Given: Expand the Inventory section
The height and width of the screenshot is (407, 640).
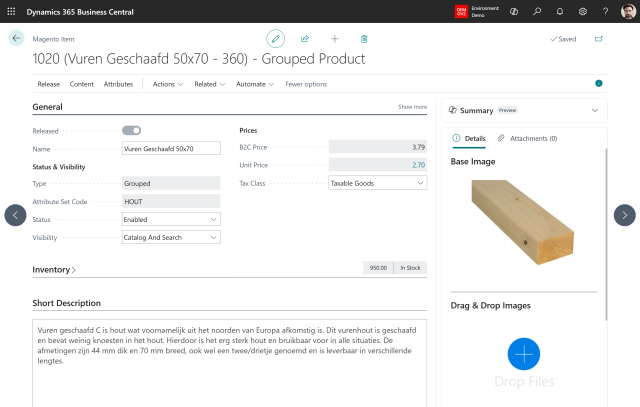Looking at the screenshot, I should [54, 270].
